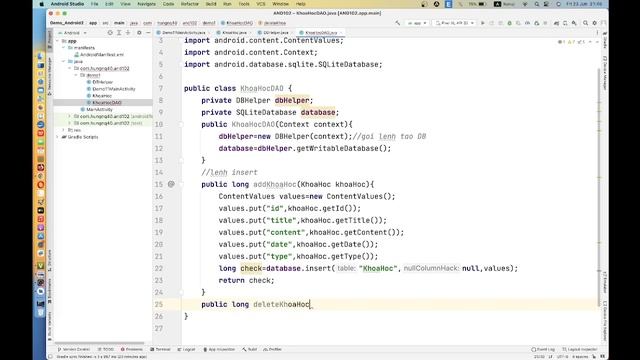Open the Pixel device selector dropdown
The height and width of the screenshot is (360, 640).
click(454, 23)
